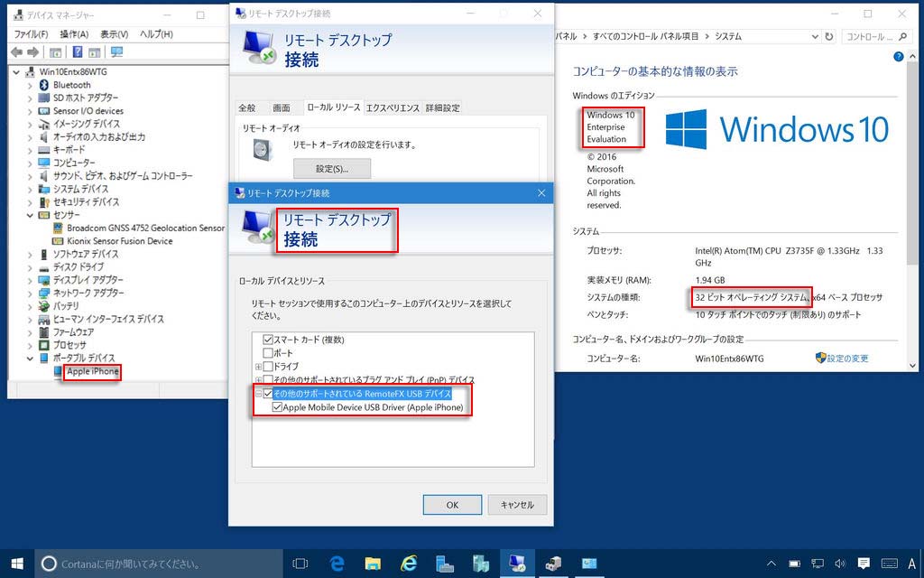The height and width of the screenshot is (578, 924).
Task: Switch to the エクスペリエンス tab
Action: tap(393, 108)
